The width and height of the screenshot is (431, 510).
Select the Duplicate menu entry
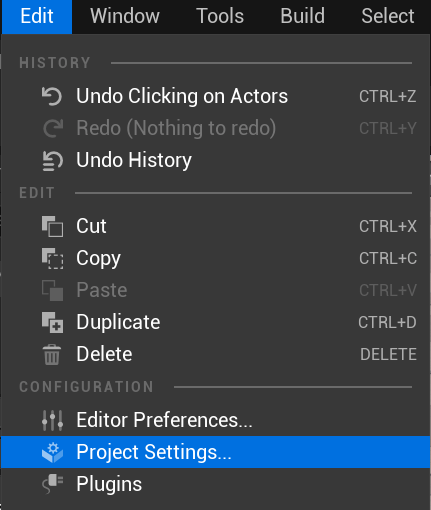pos(215,322)
